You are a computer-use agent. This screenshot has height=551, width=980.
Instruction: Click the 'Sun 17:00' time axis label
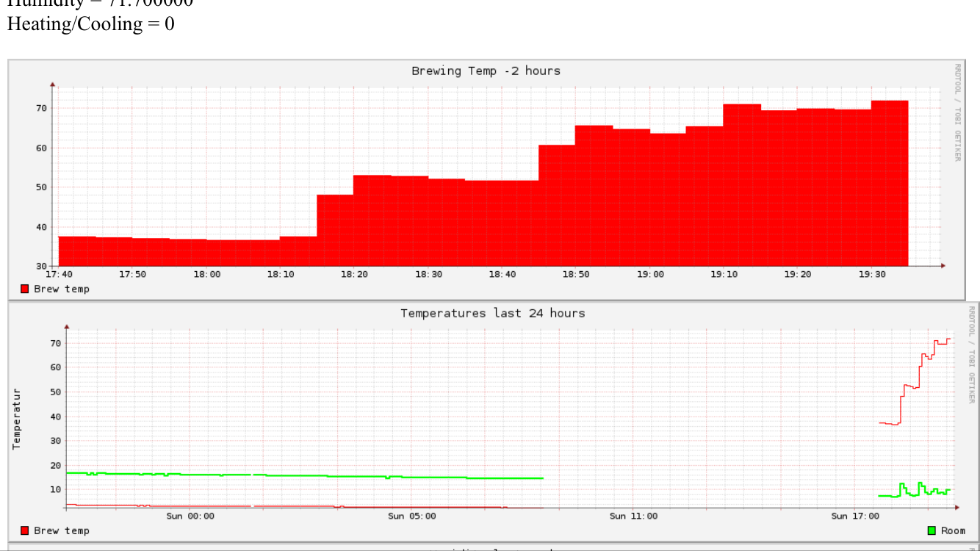(x=855, y=516)
